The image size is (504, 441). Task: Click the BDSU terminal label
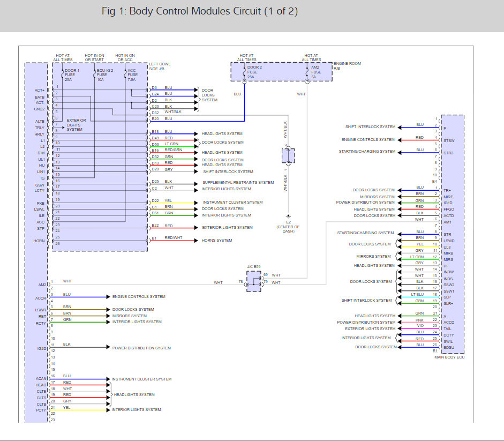(x=449, y=347)
